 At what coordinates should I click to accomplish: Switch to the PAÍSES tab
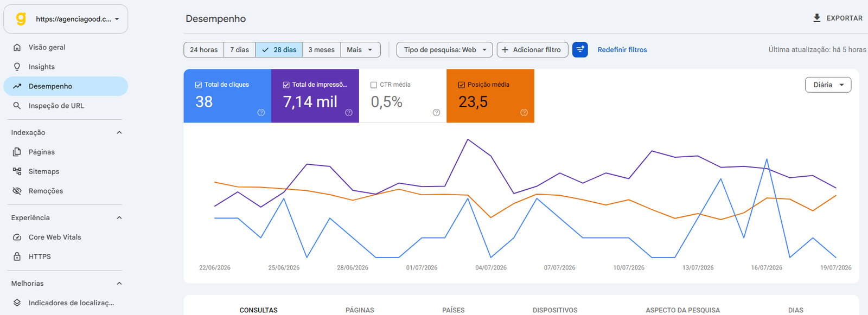pyautogui.click(x=454, y=310)
